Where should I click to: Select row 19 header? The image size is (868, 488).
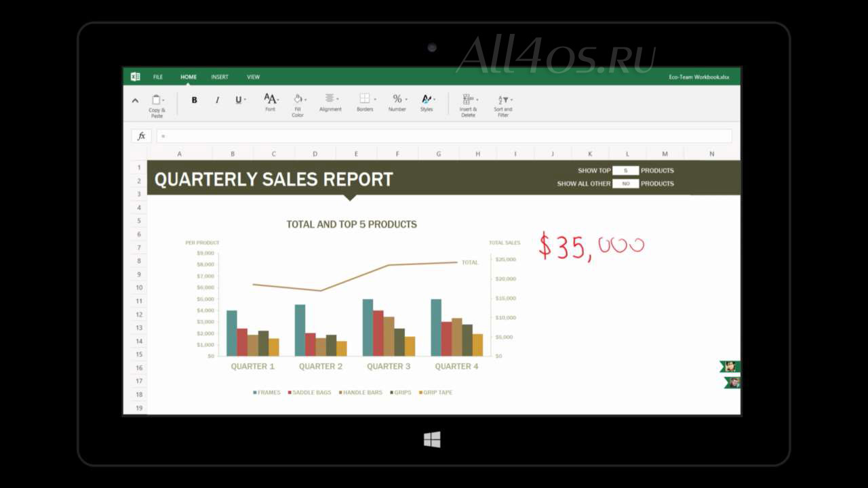point(139,408)
